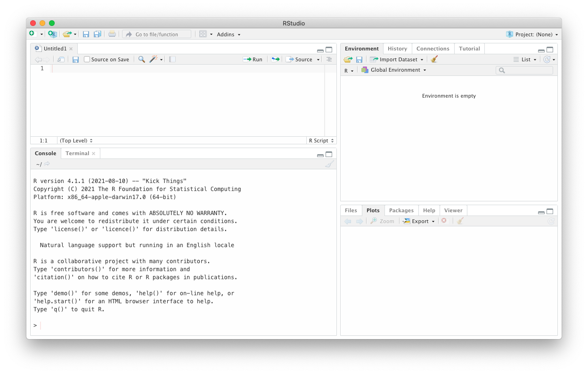Maximize the Environment pane

(x=550, y=50)
